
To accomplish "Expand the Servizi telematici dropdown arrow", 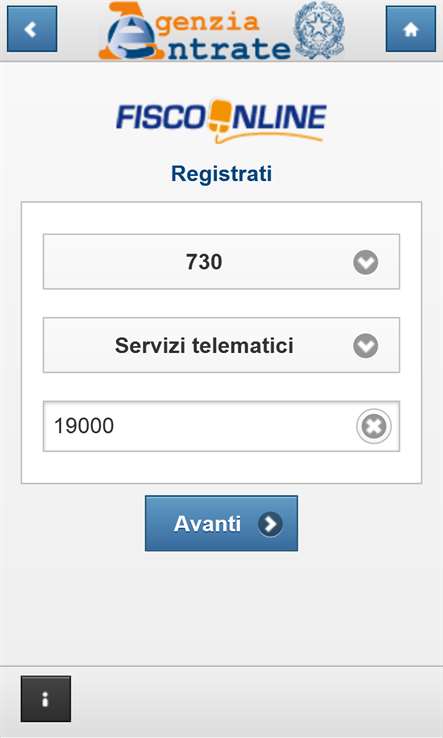I will pos(366,346).
